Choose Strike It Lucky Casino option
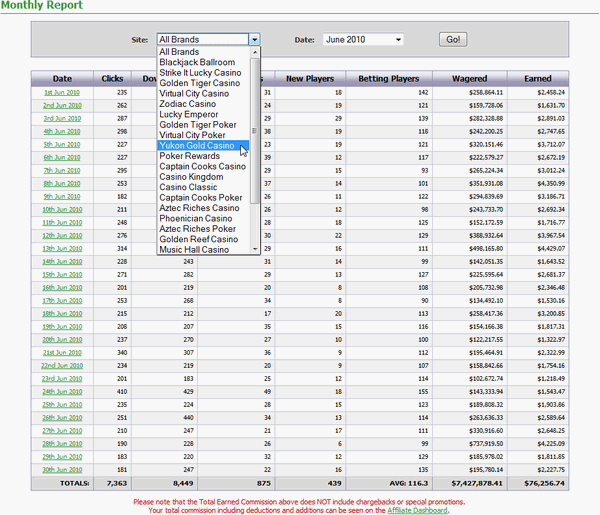The width and height of the screenshot is (600, 515). point(203,73)
